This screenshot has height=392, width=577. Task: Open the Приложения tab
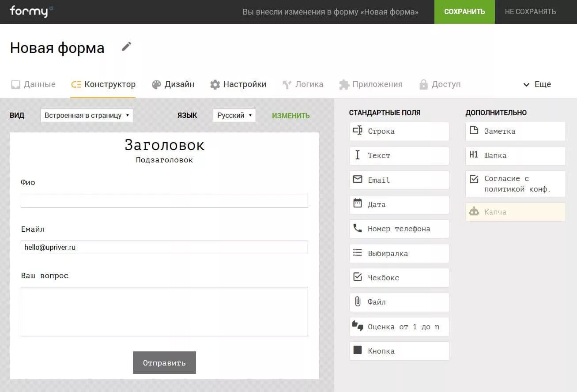pyautogui.click(x=370, y=84)
